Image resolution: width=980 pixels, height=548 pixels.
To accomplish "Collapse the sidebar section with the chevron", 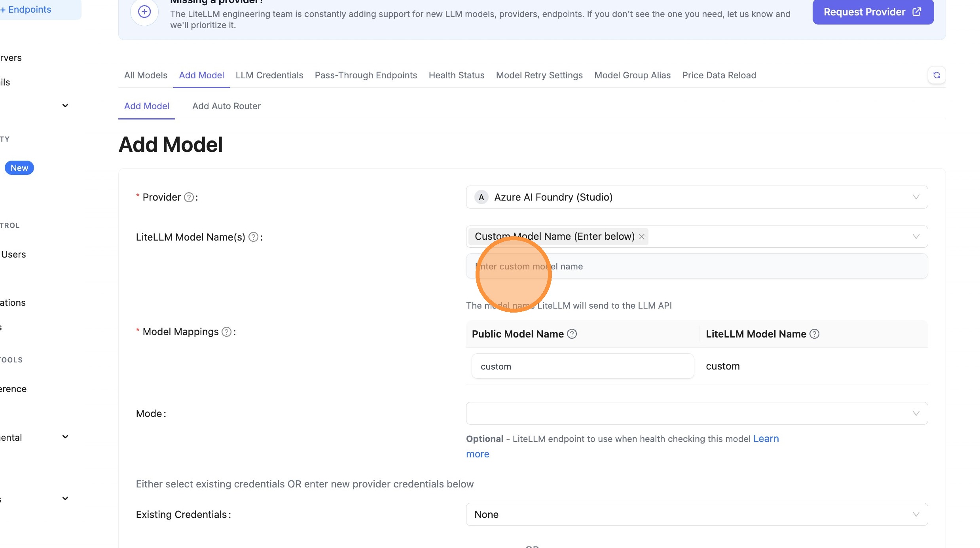I will click(x=65, y=105).
